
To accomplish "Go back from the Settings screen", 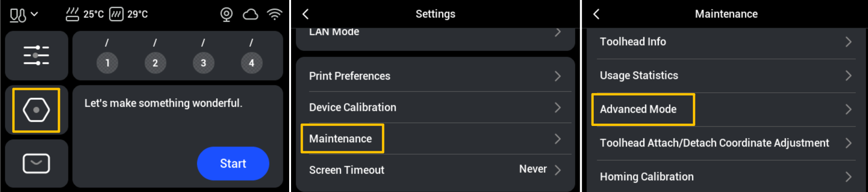I will pos(306,14).
